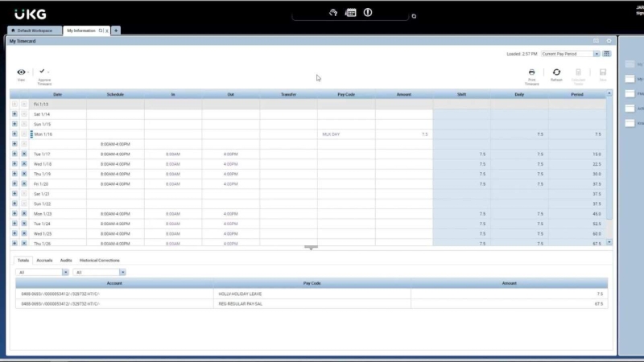This screenshot has width=644, height=362.
Task: Open the Historical Corrections tab
Action: pyautogui.click(x=100, y=261)
